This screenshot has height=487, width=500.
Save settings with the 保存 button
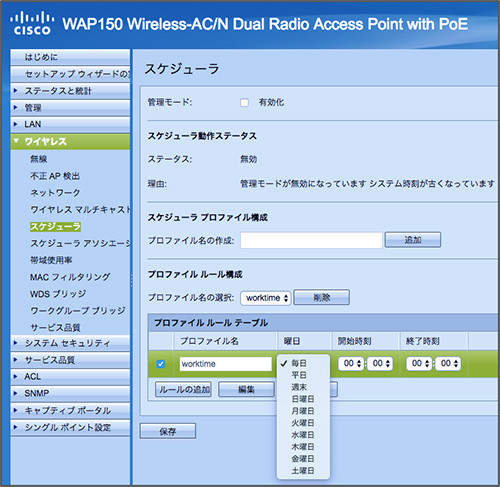(x=168, y=431)
